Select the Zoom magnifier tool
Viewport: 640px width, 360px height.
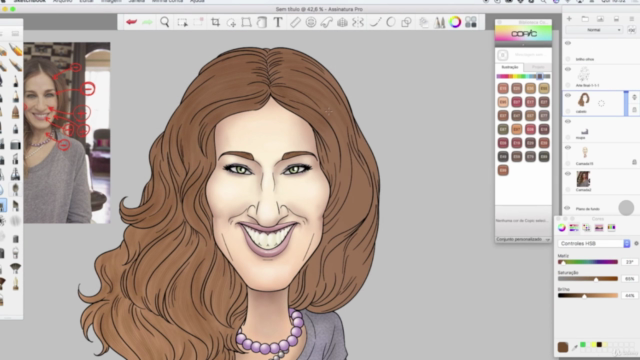(164, 22)
